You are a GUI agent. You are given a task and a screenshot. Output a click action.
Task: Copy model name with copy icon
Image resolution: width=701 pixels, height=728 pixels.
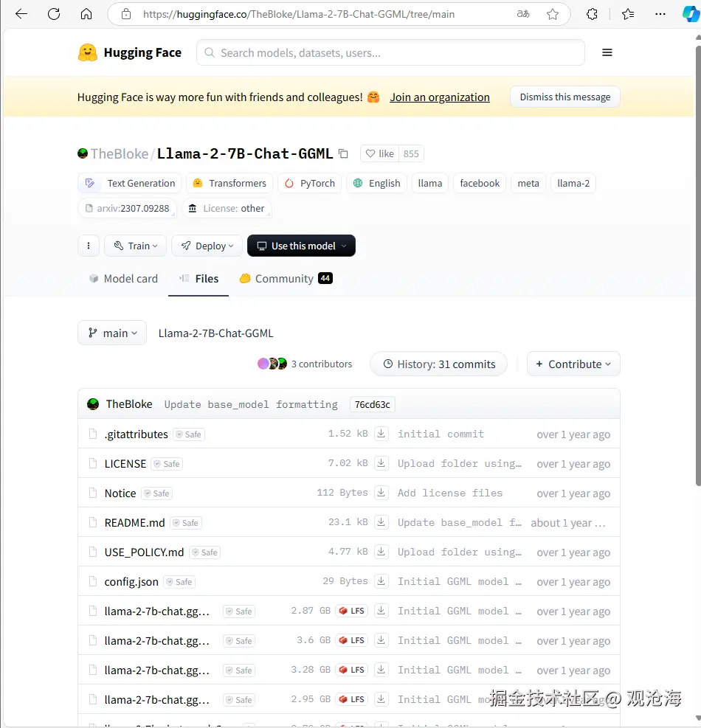point(343,153)
